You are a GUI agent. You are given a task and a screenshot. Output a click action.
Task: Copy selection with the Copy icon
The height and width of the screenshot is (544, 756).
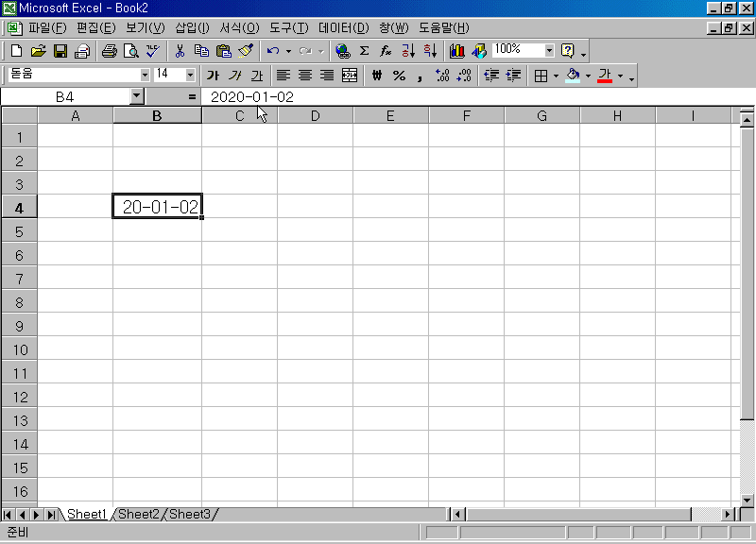201,51
